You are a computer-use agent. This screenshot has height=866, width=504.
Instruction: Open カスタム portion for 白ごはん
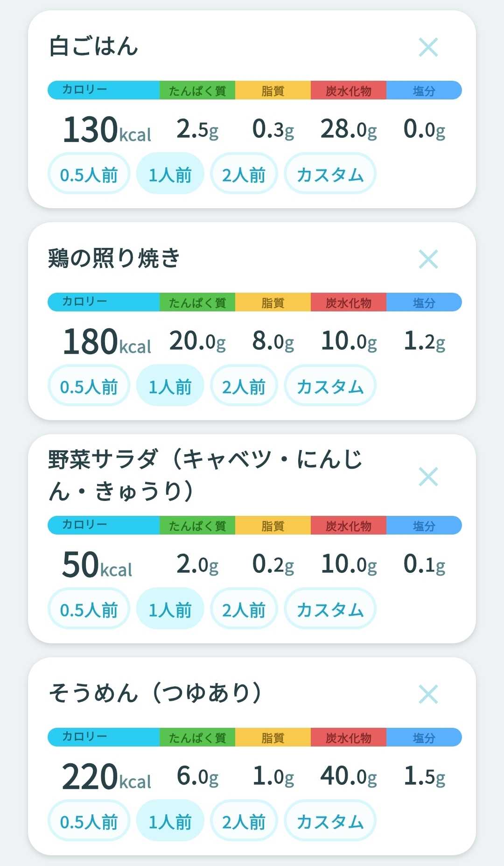point(330,174)
